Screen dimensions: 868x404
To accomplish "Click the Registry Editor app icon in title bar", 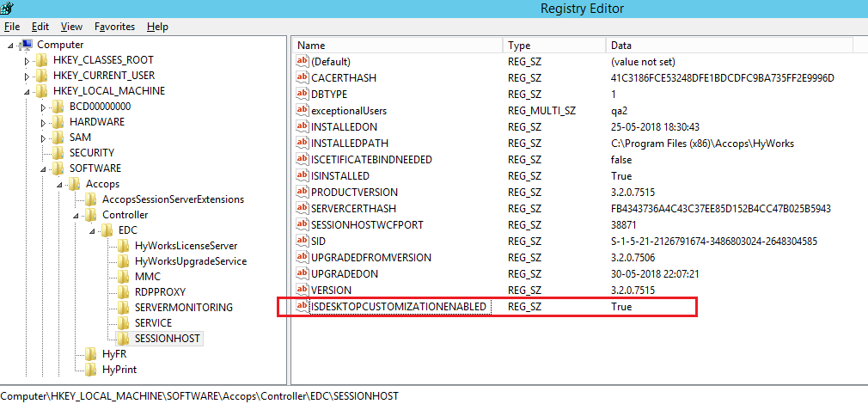I will (x=7, y=8).
